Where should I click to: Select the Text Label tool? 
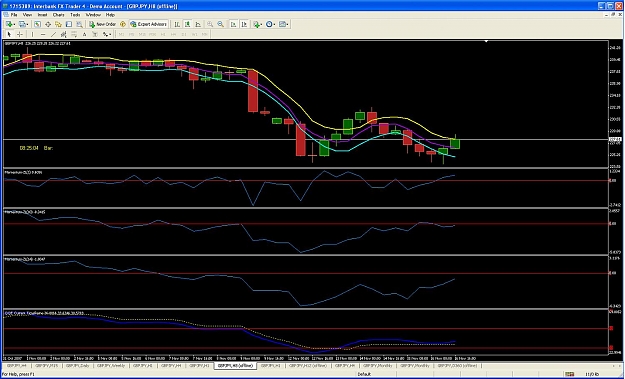94,35
